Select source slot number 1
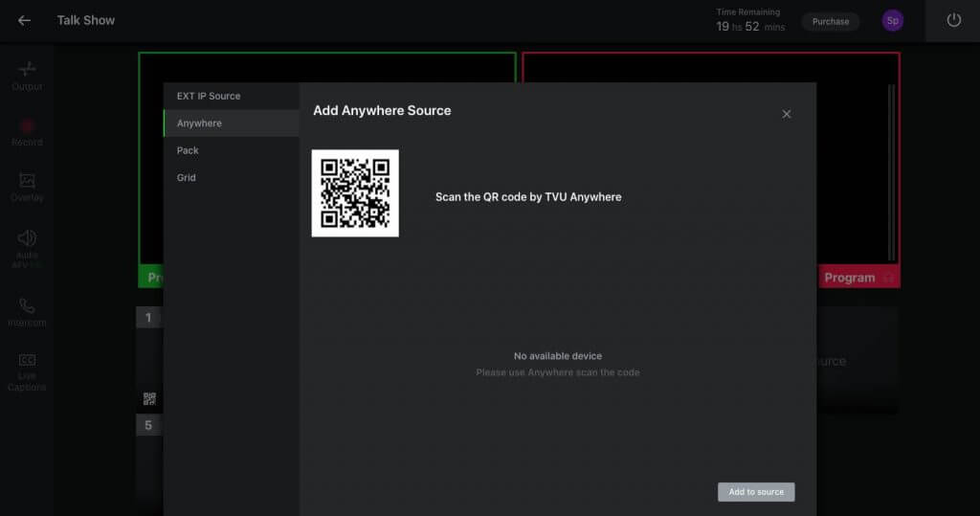 tap(148, 317)
